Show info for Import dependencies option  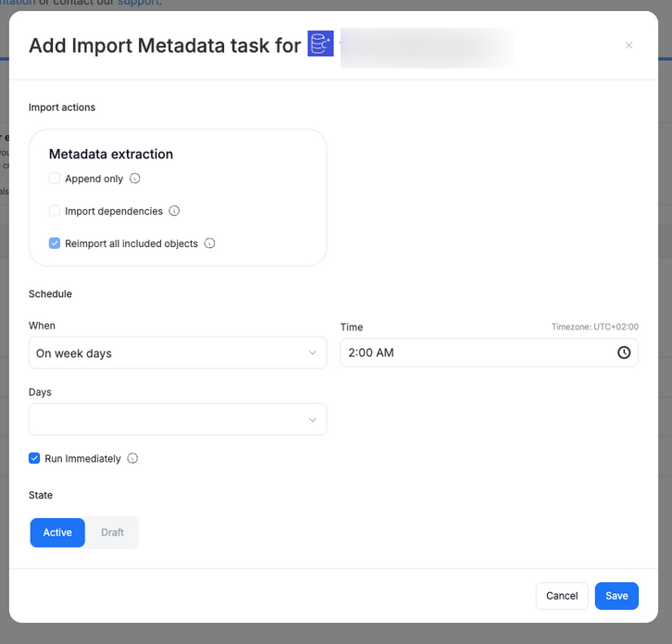(x=174, y=211)
